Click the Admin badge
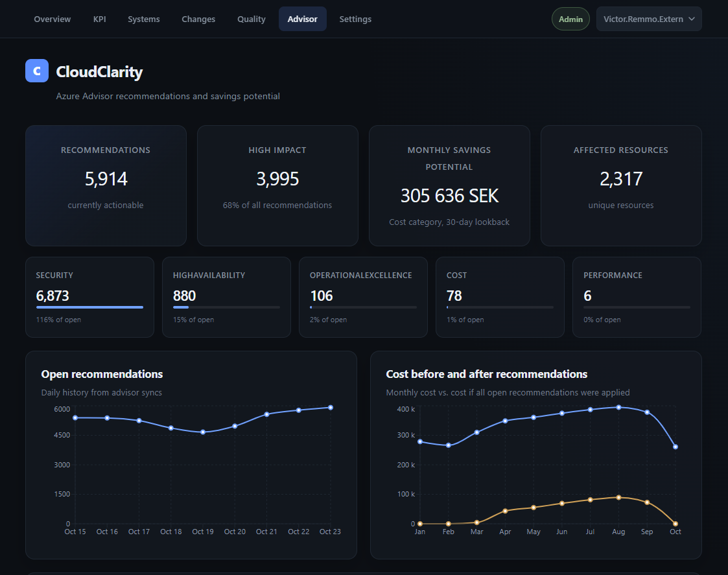Screen dimensions: 728x575 click(x=570, y=19)
